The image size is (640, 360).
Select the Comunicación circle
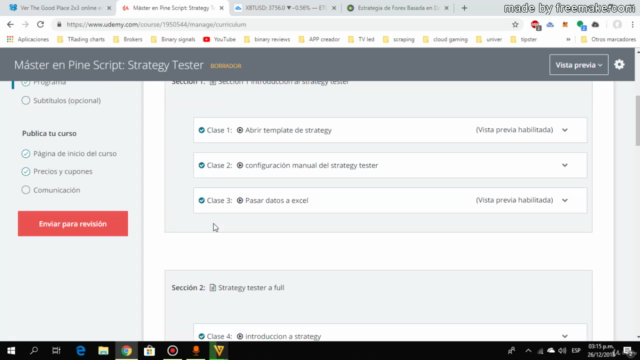click(26, 190)
